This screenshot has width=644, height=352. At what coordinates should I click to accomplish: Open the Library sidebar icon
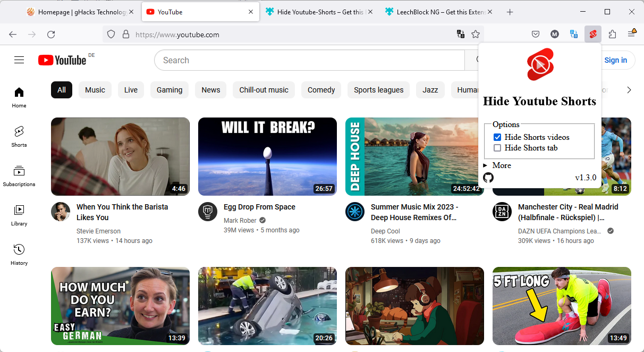[19, 215]
